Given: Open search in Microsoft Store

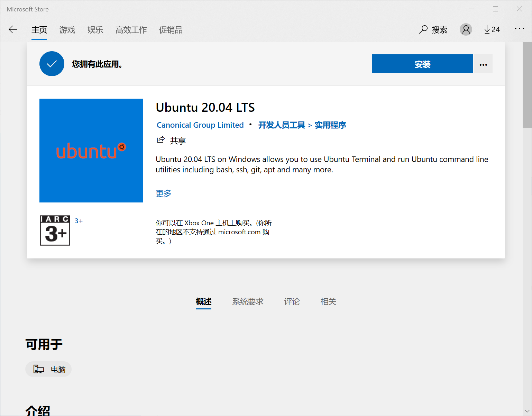Looking at the screenshot, I should click(x=433, y=29).
